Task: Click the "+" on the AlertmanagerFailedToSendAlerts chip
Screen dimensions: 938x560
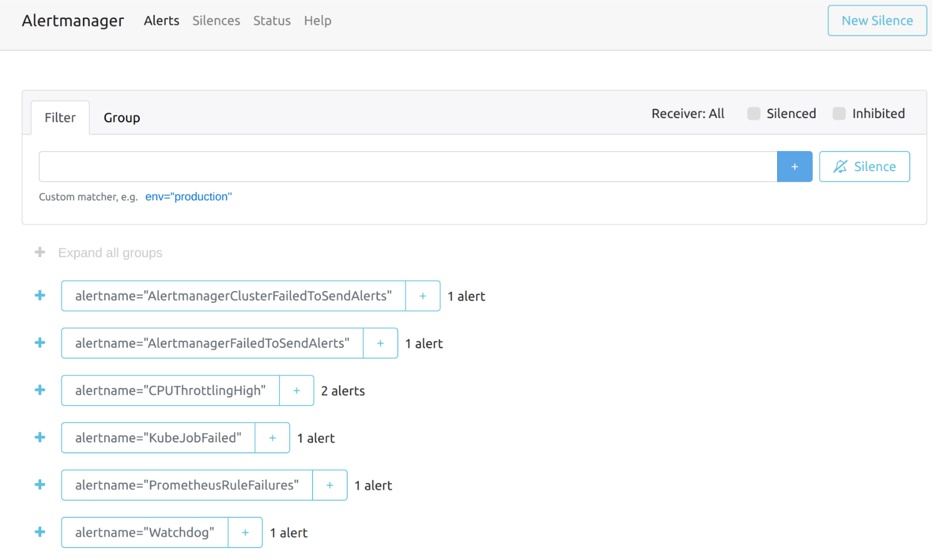Action: [380, 343]
